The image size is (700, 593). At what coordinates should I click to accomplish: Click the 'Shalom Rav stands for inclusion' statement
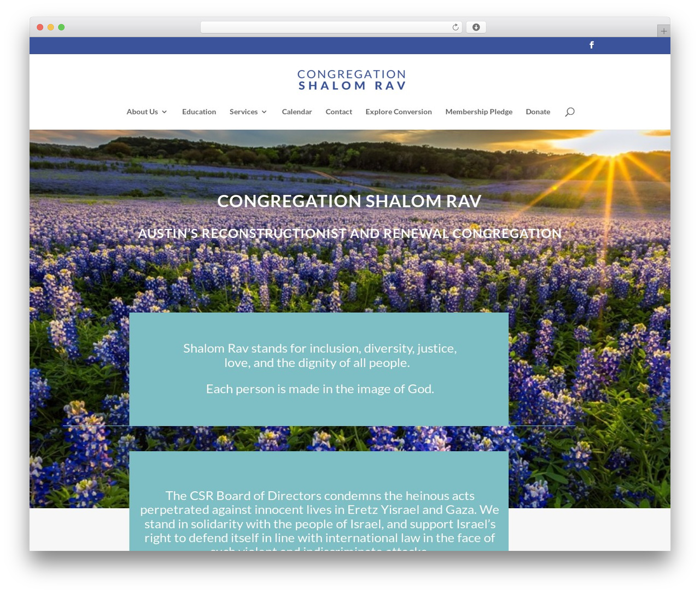(320, 356)
